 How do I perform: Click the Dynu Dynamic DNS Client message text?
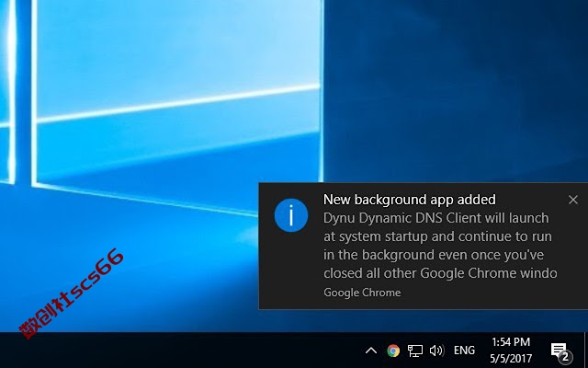point(440,246)
